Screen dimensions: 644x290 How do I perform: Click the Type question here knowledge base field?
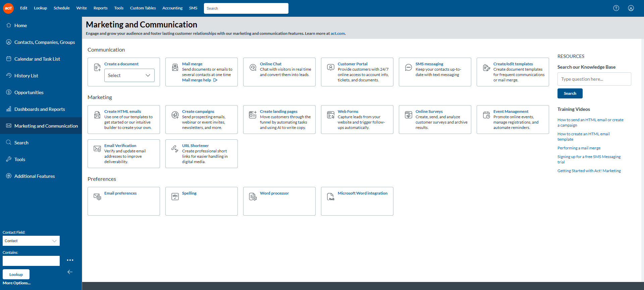tap(594, 79)
